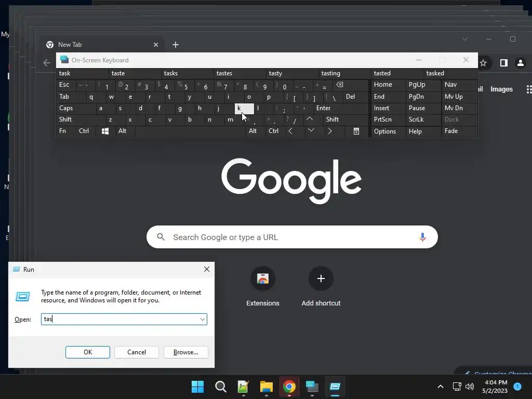Tap the right arrow key on keyboard
The height and width of the screenshot is (399, 532).
(330, 131)
